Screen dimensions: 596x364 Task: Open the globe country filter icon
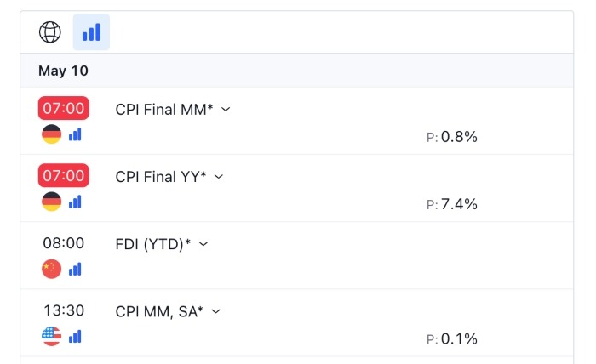tap(49, 32)
